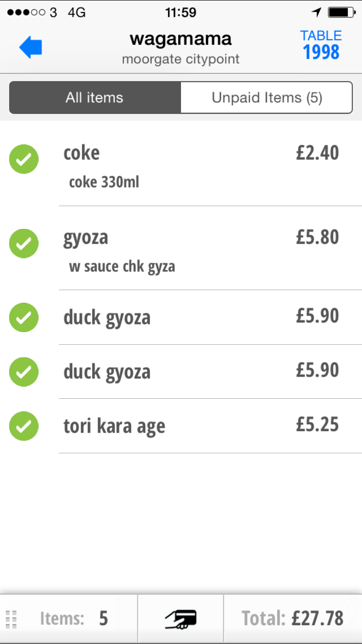
Task: Toggle the checkmark next to gyoza w sauce
Action: pyautogui.click(x=24, y=244)
